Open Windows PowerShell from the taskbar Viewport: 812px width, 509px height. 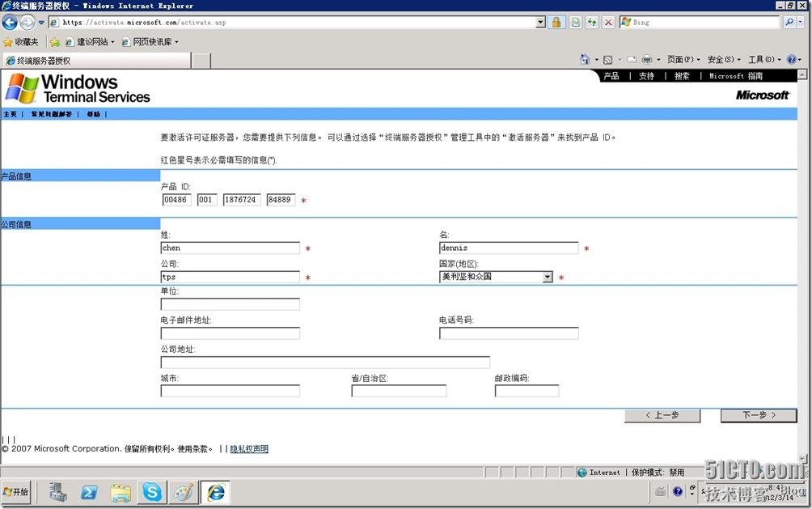(89, 493)
